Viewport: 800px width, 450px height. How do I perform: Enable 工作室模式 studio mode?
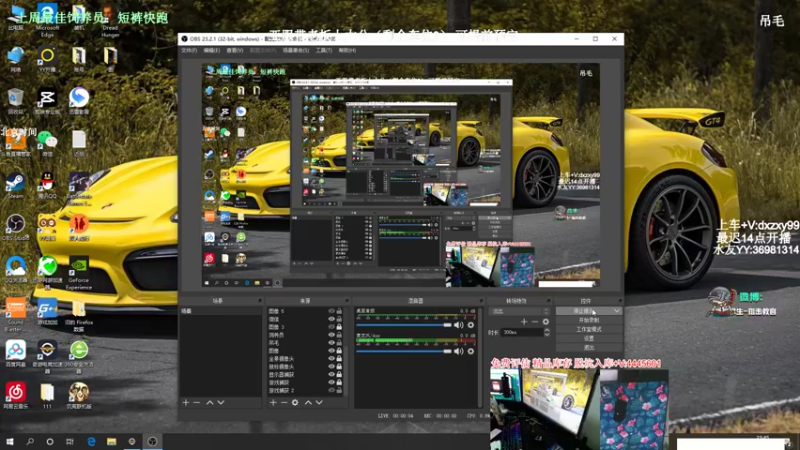pyautogui.click(x=589, y=330)
